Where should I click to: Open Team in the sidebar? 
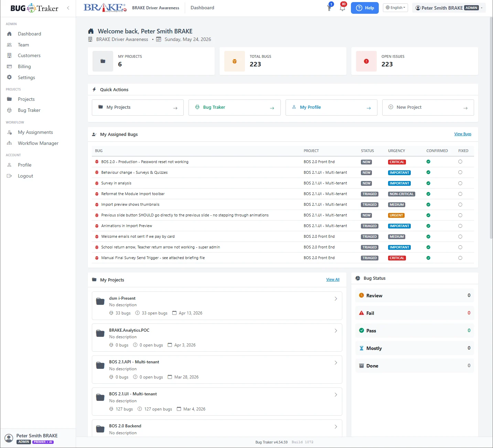[23, 45]
